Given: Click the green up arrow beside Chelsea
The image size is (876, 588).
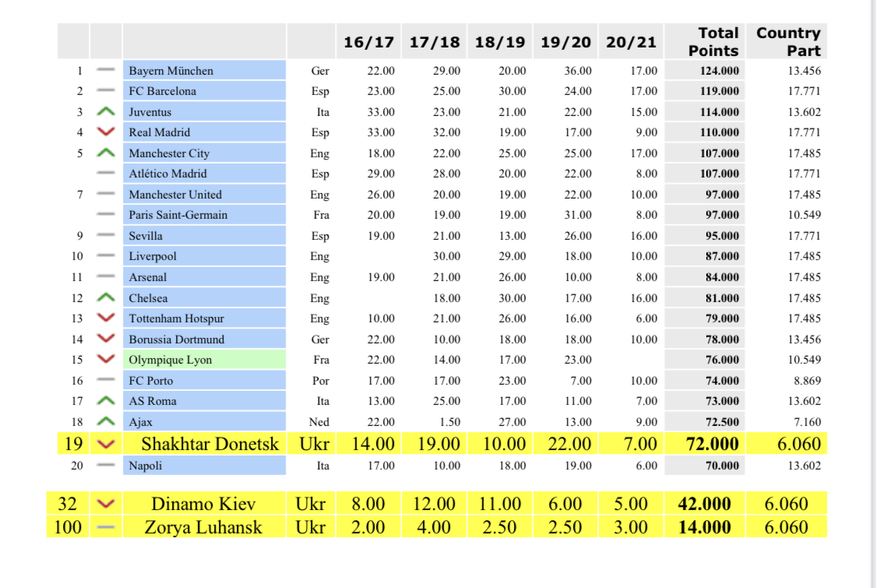Looking at the screenshot, I should [x=106, y=298].
